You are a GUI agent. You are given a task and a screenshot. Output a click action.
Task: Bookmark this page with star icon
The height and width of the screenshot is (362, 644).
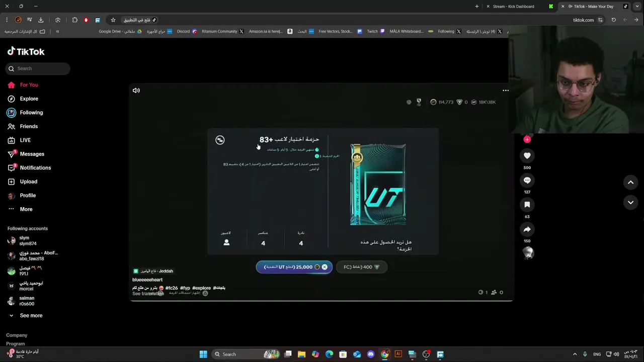113,20
